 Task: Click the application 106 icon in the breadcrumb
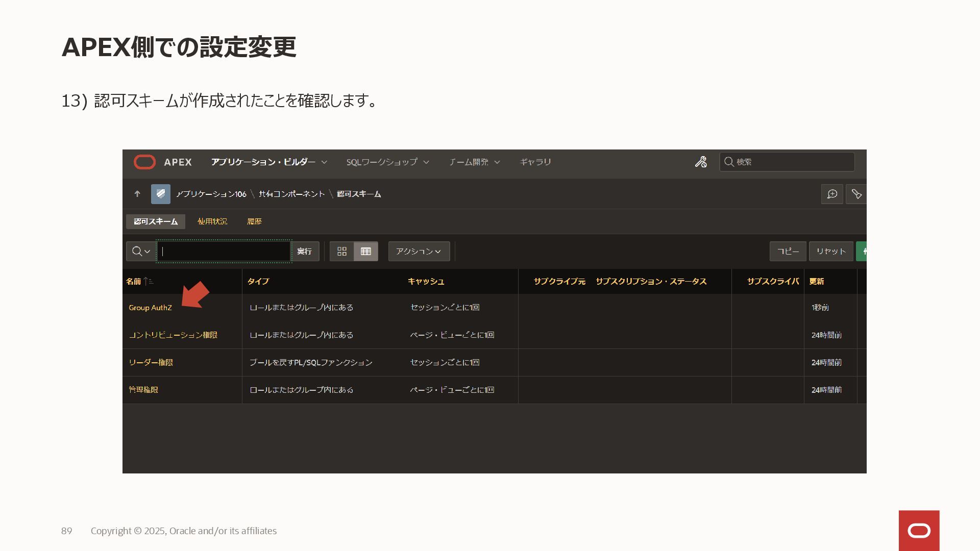click(x=161, y=194)
